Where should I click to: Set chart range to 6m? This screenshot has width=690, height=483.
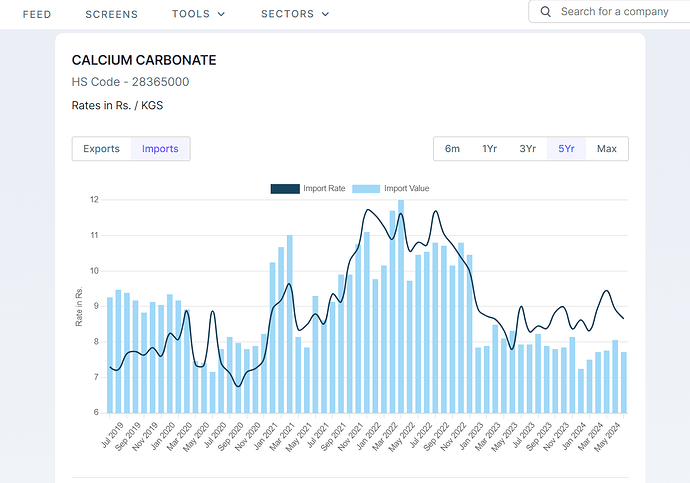[452, 149]
